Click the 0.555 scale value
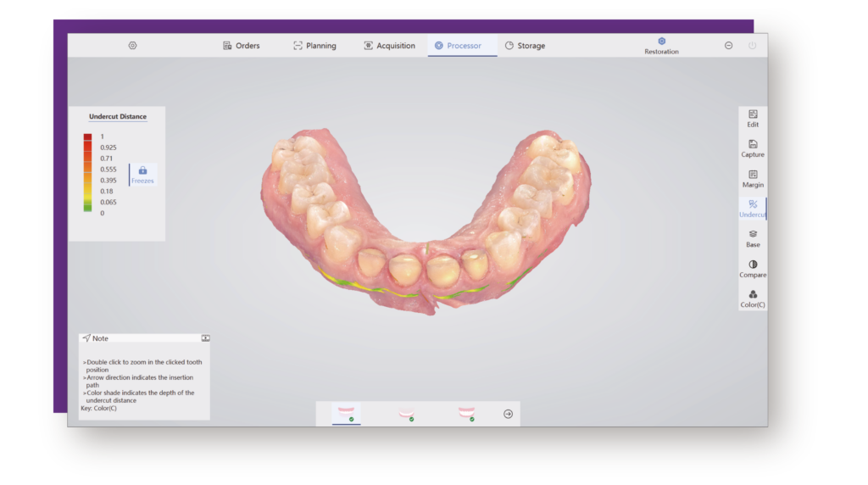 point(108,170)
